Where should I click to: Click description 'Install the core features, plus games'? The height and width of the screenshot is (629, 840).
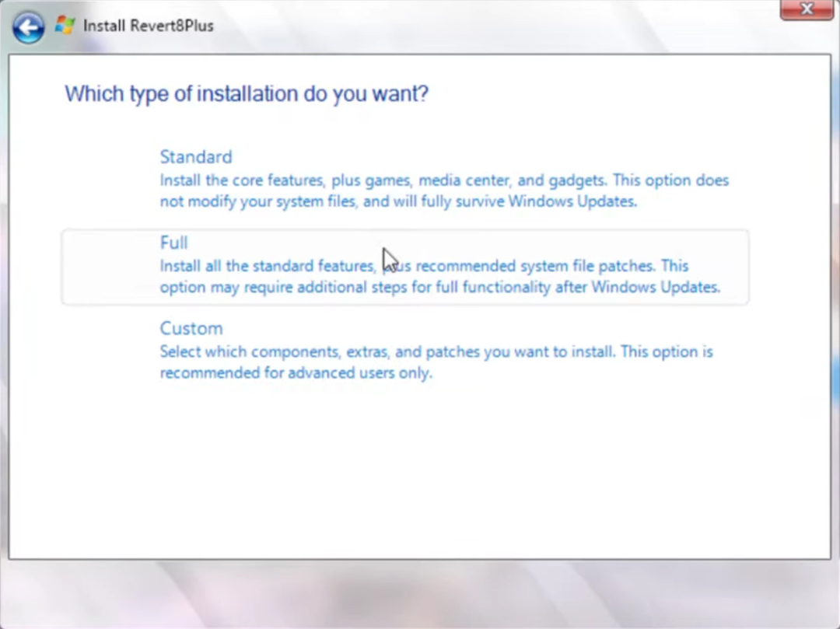click(285, 180)
